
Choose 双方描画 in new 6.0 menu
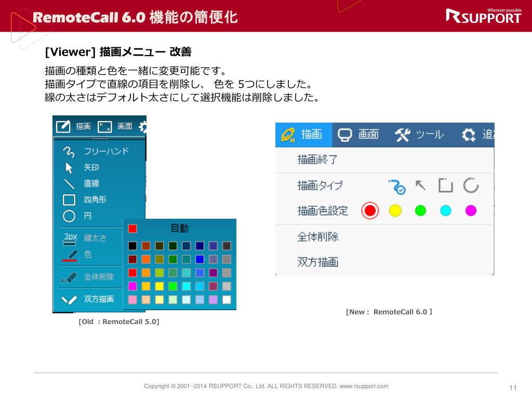(317, 262)
